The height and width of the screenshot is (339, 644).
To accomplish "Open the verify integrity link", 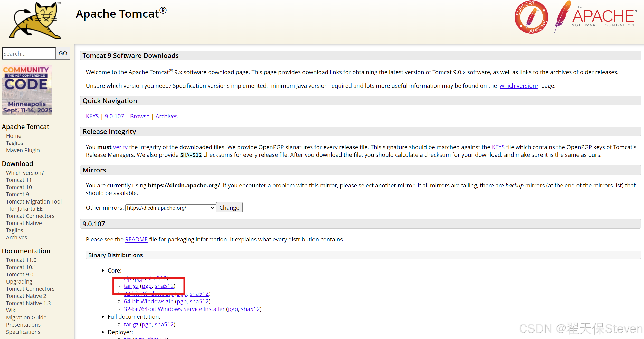I will tap(120, 147).
